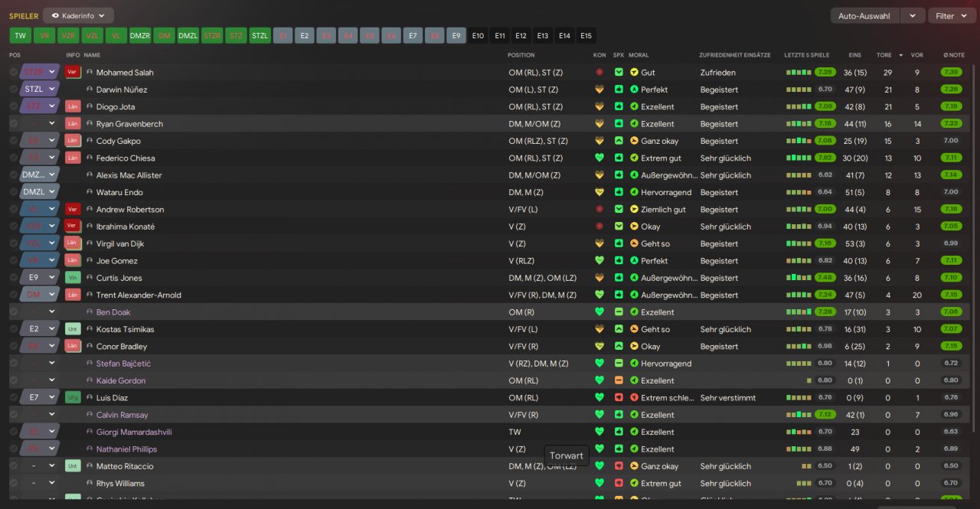Screen dimensions: 980x509
Task: Tick selection circle for Diogo Jota
Action: pos(14,106)
